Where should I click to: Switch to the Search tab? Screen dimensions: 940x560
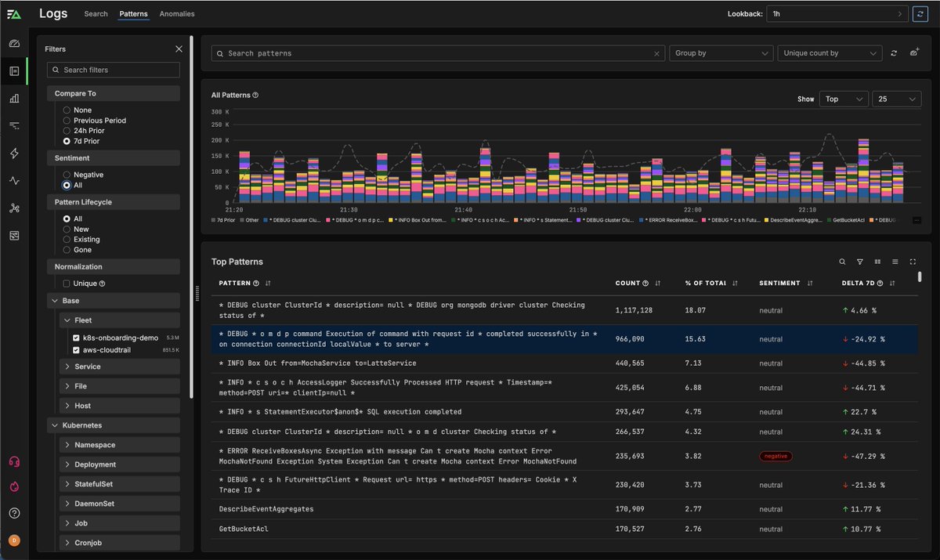[x=96, y=14]
